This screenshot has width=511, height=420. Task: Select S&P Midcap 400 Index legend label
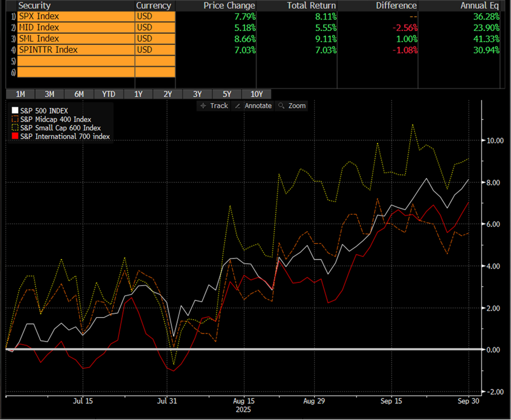point(55,119)
